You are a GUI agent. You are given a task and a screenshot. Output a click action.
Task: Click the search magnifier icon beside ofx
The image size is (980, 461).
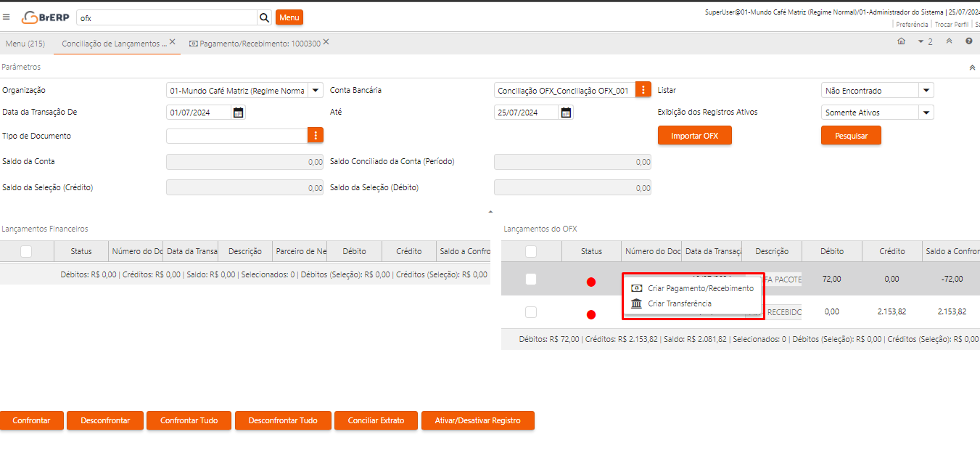[264, 17]
